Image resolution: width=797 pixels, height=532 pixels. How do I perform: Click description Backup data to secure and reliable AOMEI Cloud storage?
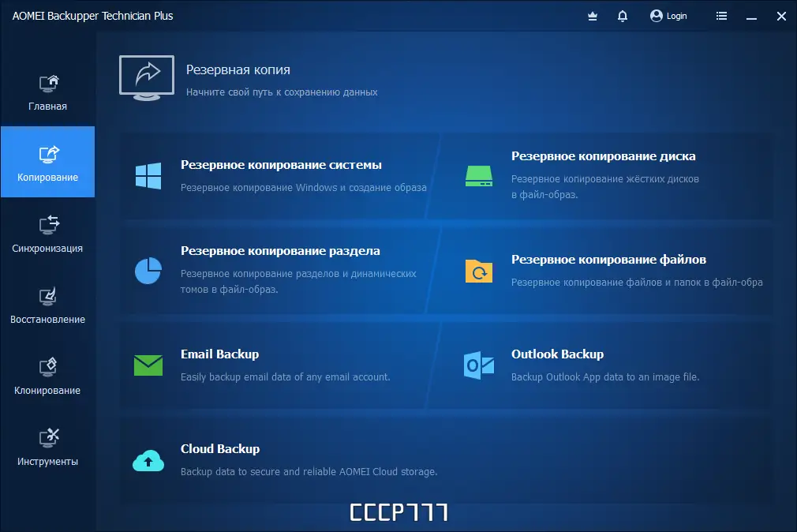point(309,471)
